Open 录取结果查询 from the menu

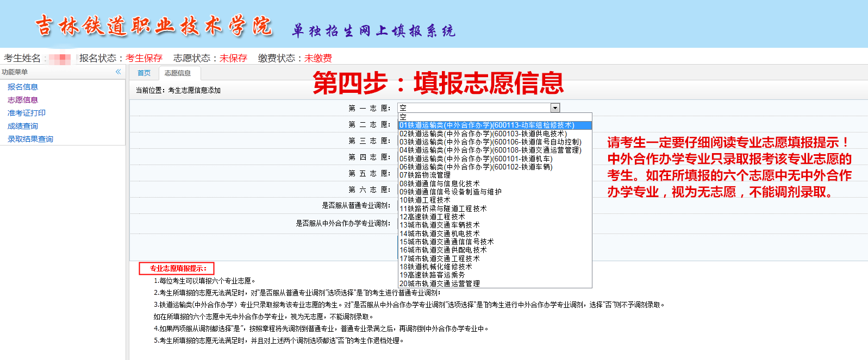pyautogui.click(x=30, y=139)
